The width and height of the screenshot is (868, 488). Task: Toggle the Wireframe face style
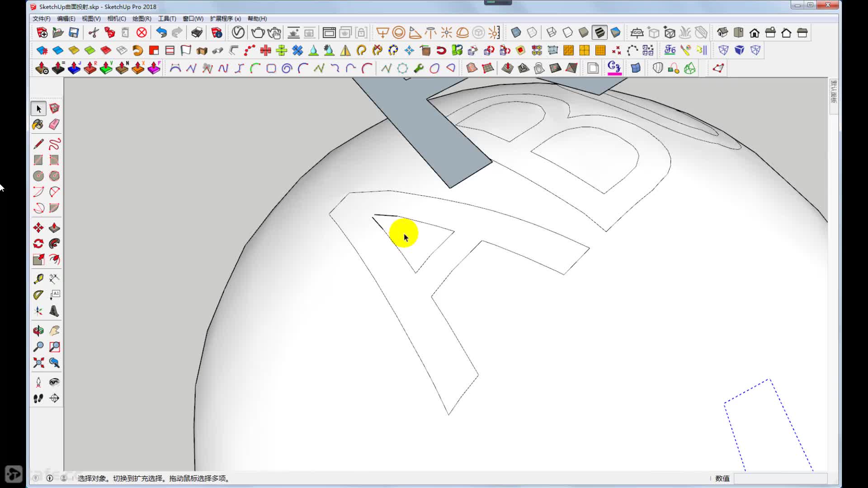551,33
